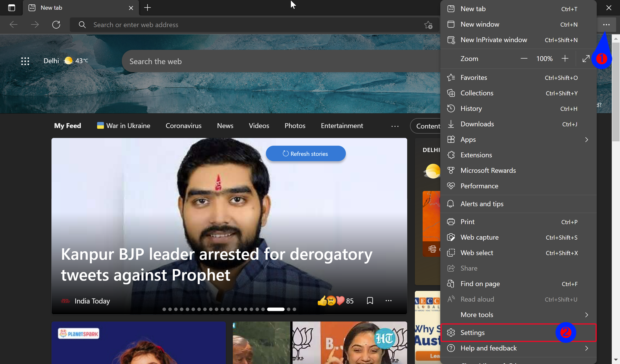This screenshot has height=364, width=620.
Task: Open the HT news story thumbnail
Action: tap(320, 343)
